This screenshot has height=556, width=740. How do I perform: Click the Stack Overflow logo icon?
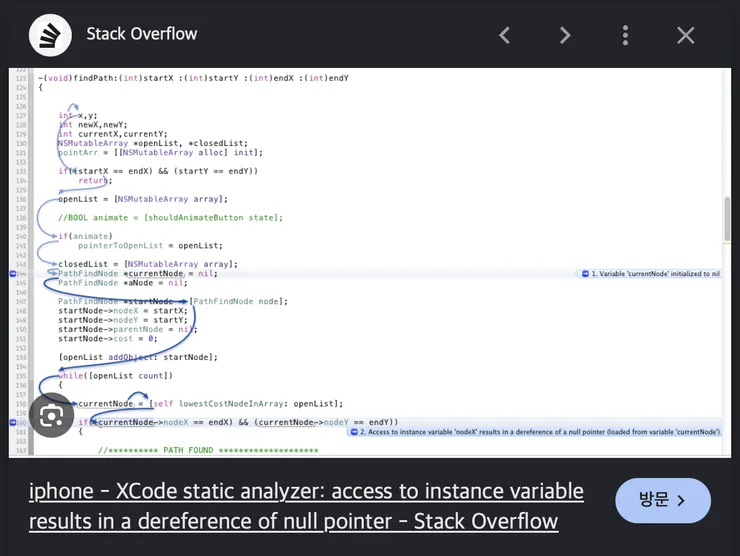coord(50,35)
